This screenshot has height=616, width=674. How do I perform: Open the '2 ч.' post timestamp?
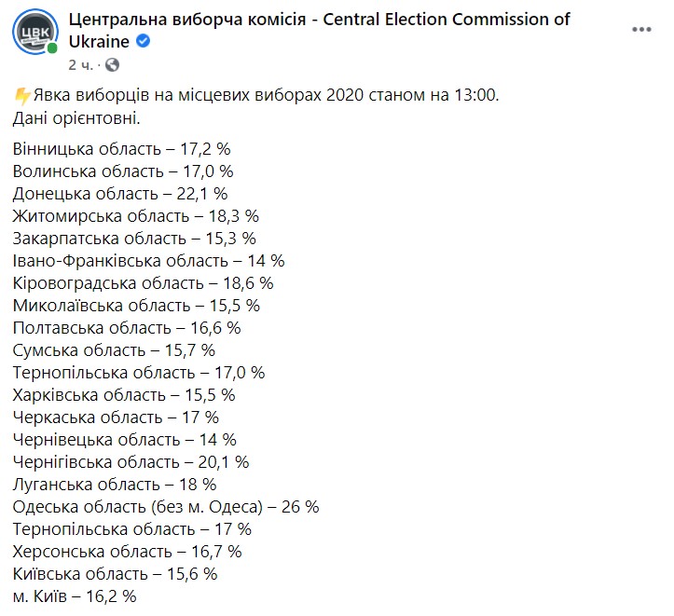coord(80,65)
